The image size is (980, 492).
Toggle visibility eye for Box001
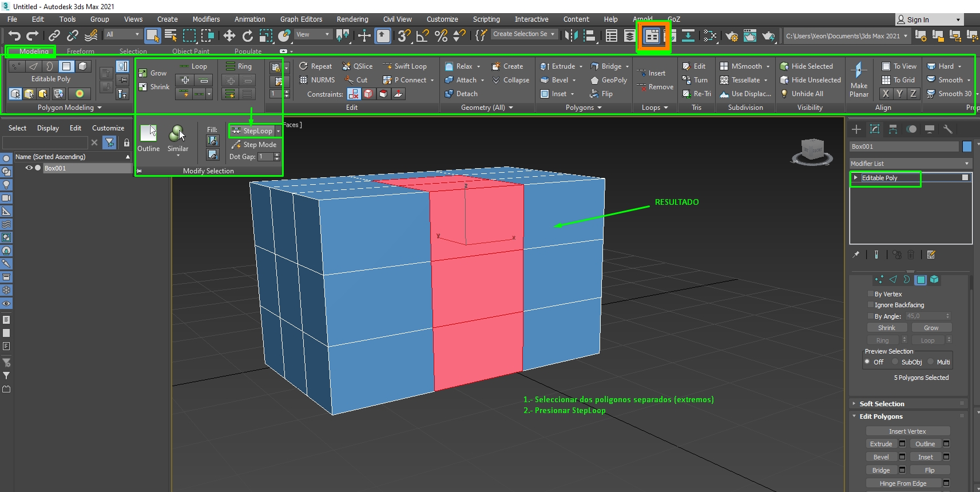29,168
